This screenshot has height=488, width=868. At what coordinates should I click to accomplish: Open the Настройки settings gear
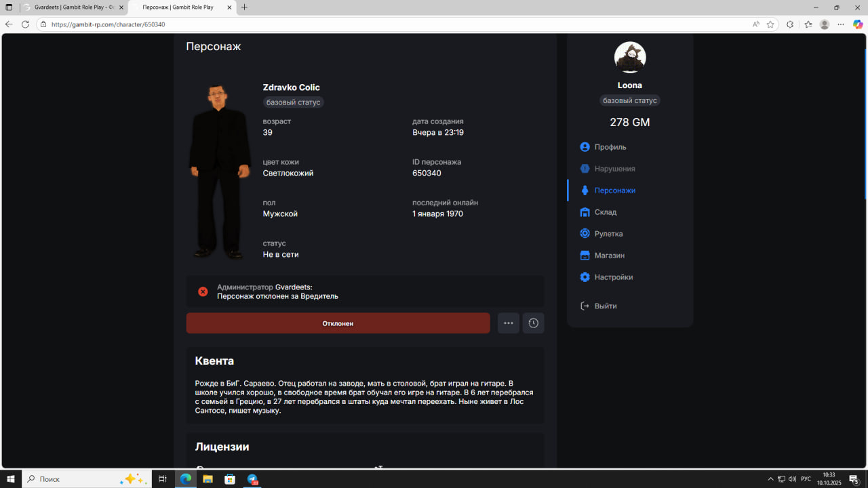click(x=585, y=277)
